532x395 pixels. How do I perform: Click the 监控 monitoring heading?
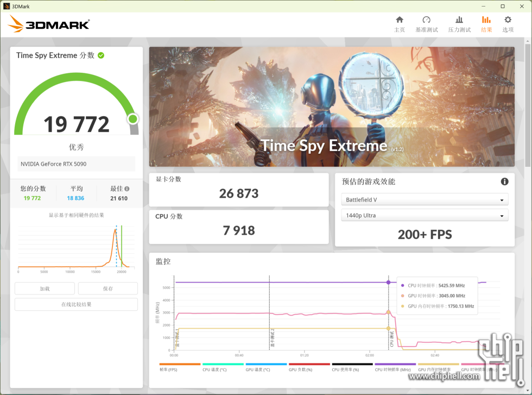point(163,261)
